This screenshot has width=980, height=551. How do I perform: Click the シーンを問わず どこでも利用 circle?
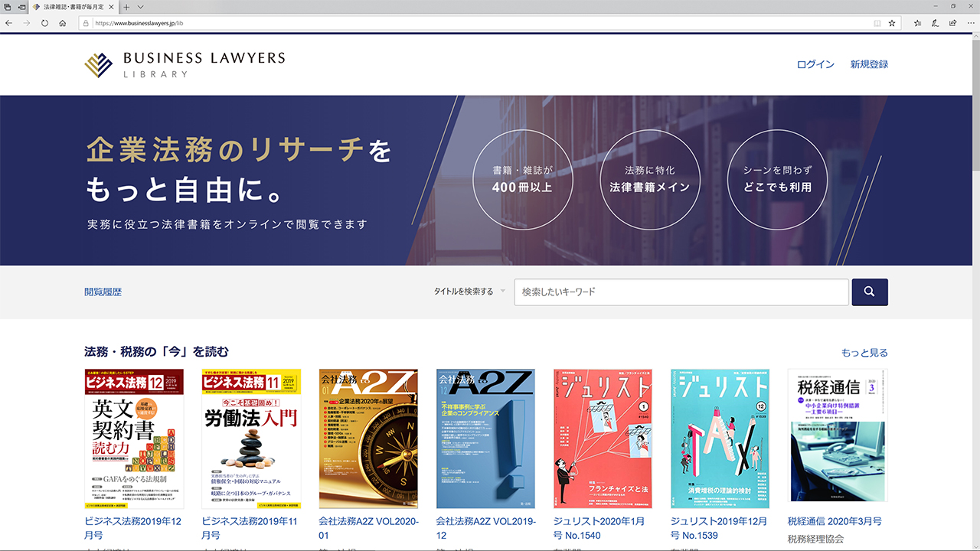coord(777,179)
